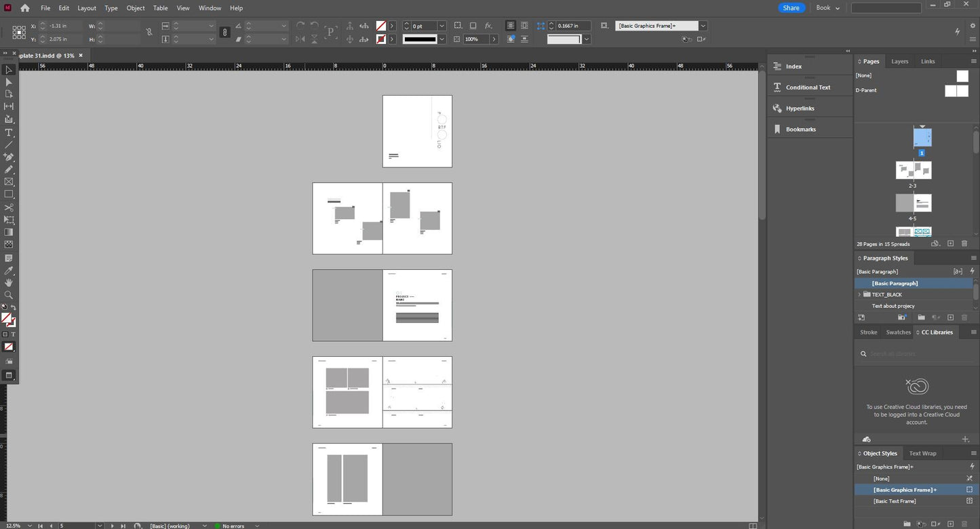The height and width of the screenshot is (529, 980).
Task: Select the Basic Text Frame object style
Action: (x=895, y=501)
